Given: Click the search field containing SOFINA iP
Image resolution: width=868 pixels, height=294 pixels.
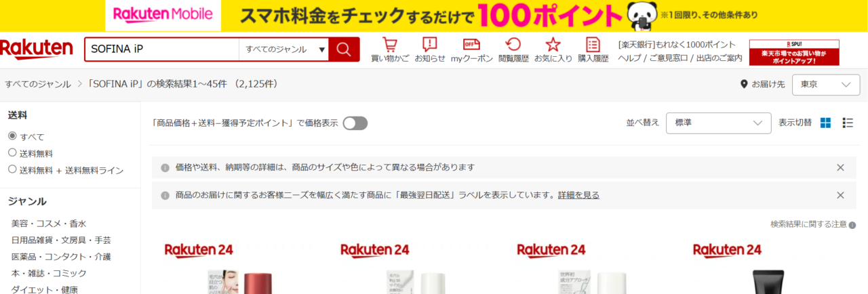Looking at the screenshot, I should (x=161, y=49).
